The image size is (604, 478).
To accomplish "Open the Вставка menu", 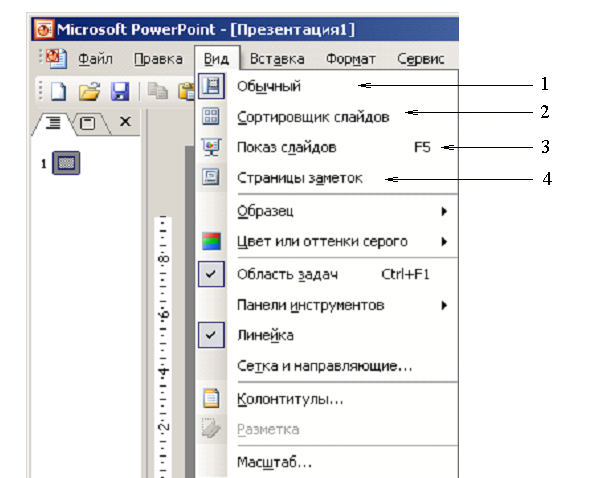I will (277, 59).
